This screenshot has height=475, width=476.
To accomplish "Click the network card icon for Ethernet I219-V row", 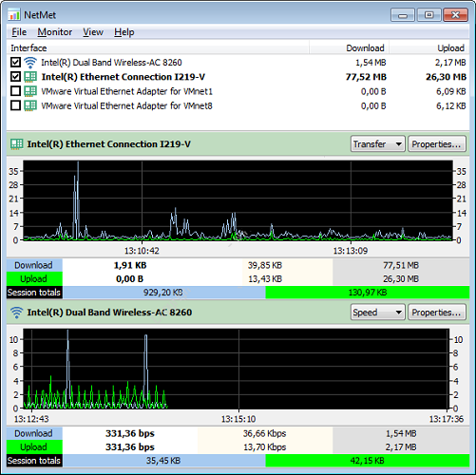I will coord(30,77).
